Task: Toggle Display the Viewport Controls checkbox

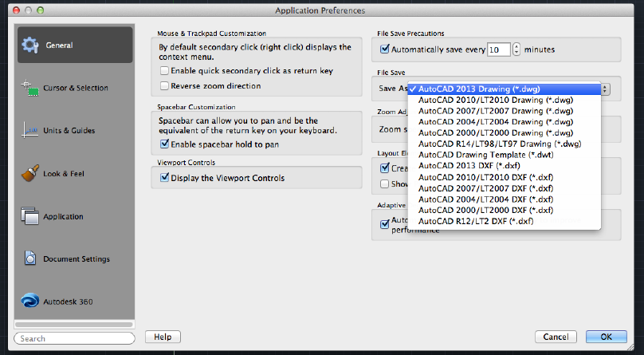Action: tap(164, 178)
